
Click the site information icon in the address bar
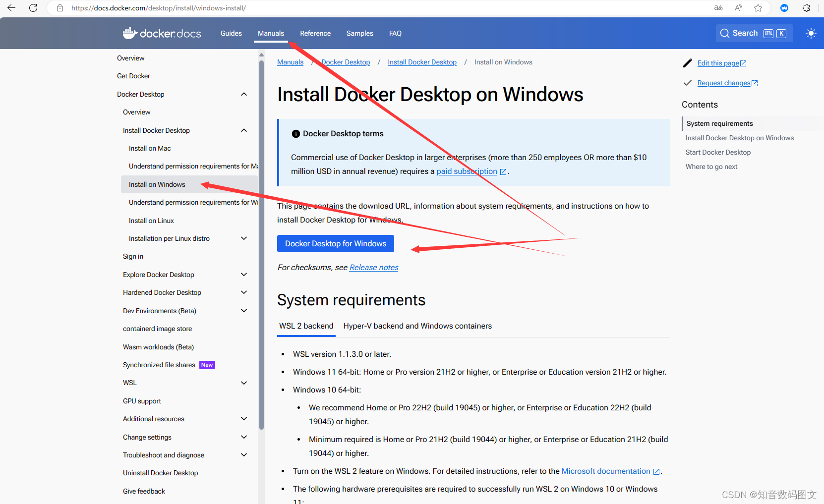(x=59, y=8)
